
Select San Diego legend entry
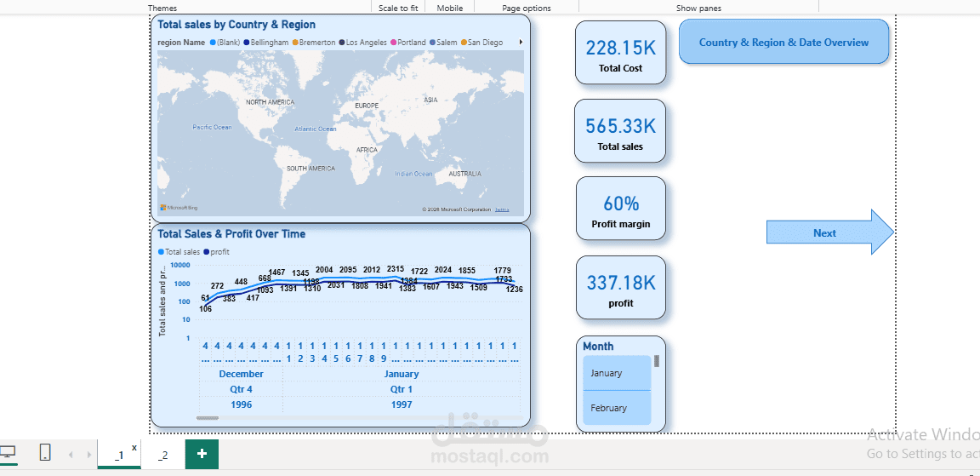tap(481, 43)
